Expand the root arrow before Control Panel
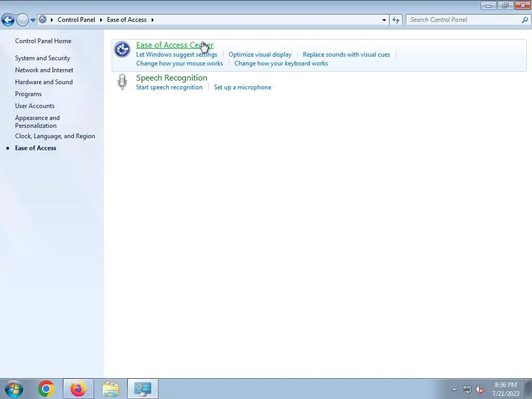This screenshot has height=399, width=532. point(52,20)
